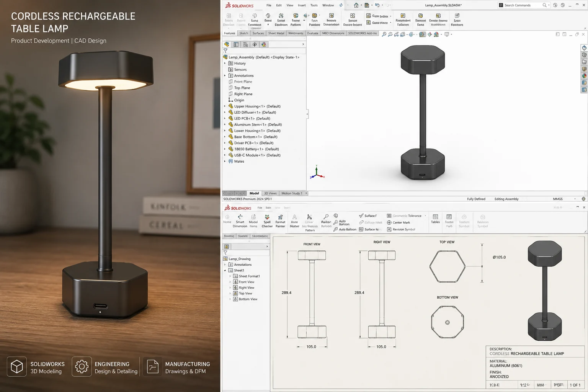Open the Geometric Tolerance dropdown arrow
This screenshot has height=392, width=588.
click(x=425, y=216)
